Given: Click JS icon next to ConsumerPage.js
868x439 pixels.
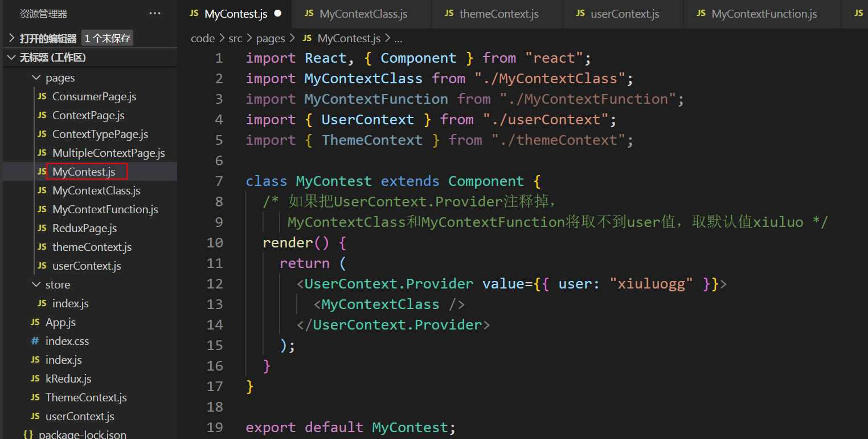Looking at the screenshot, I should tap(42, 97).
